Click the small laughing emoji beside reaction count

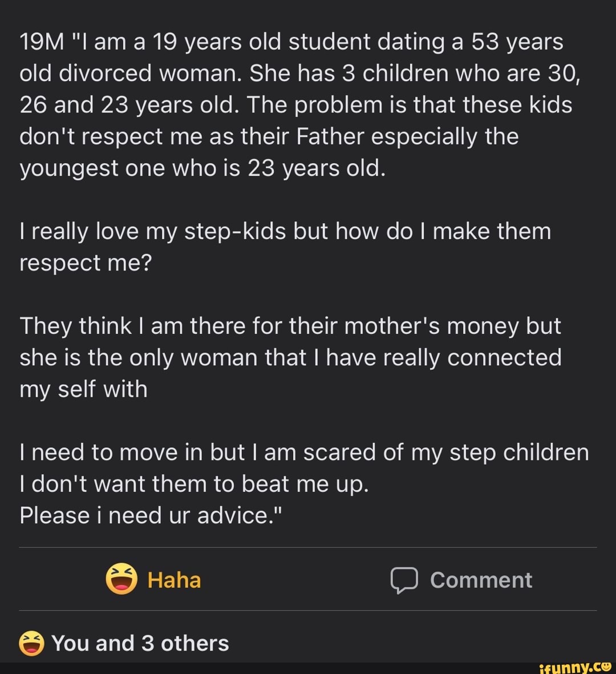coord(31,643)
